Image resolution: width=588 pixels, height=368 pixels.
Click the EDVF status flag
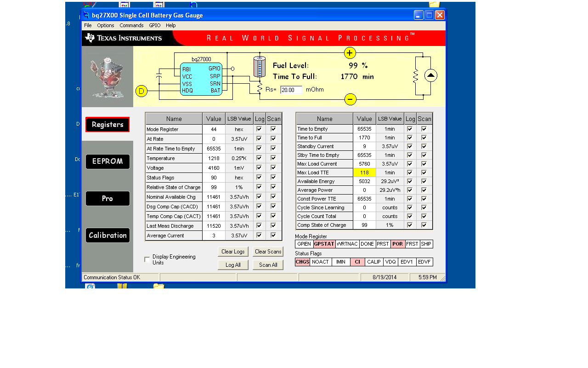coord(424,262)
